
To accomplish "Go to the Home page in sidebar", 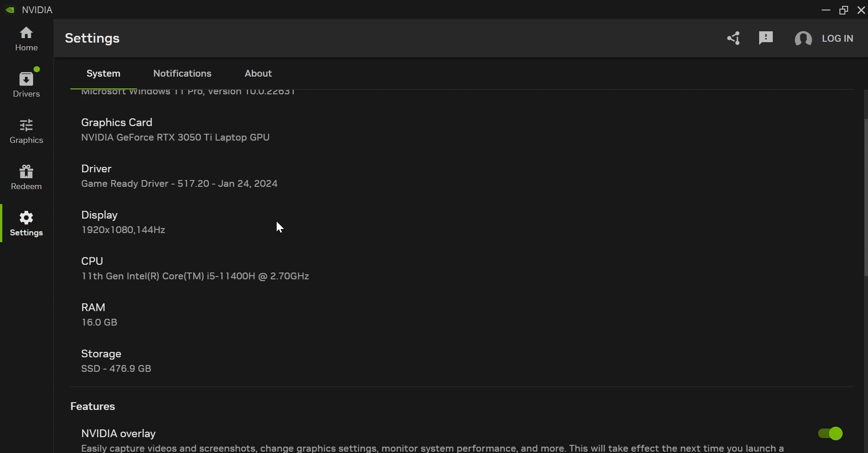I will coord(26,39).
